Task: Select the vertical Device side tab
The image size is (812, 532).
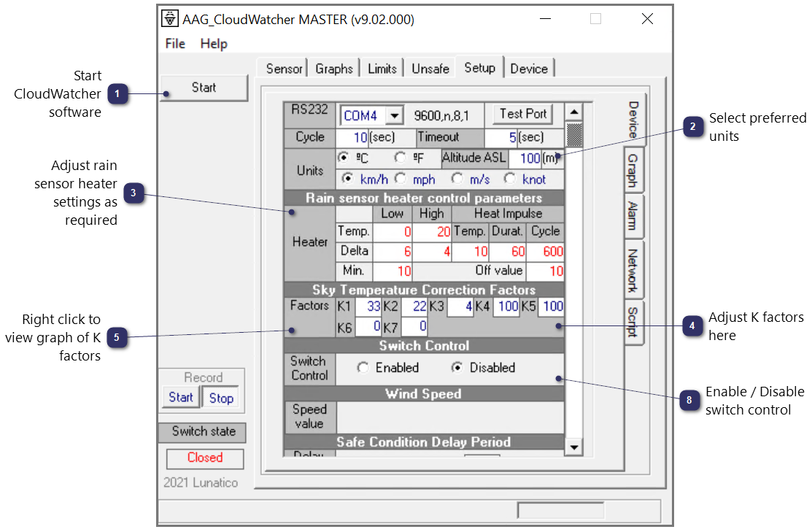Action: pos(634,120)
